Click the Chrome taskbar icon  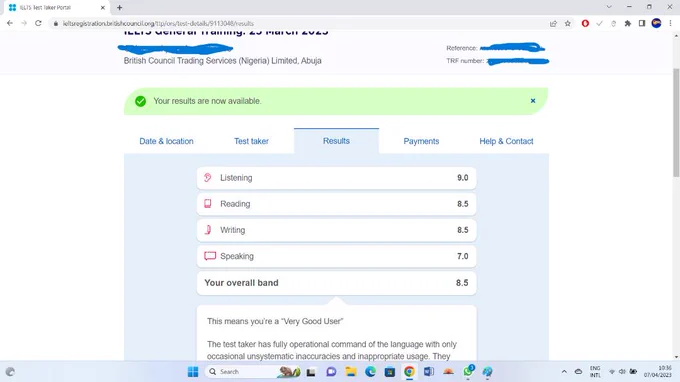coord(409,372)
